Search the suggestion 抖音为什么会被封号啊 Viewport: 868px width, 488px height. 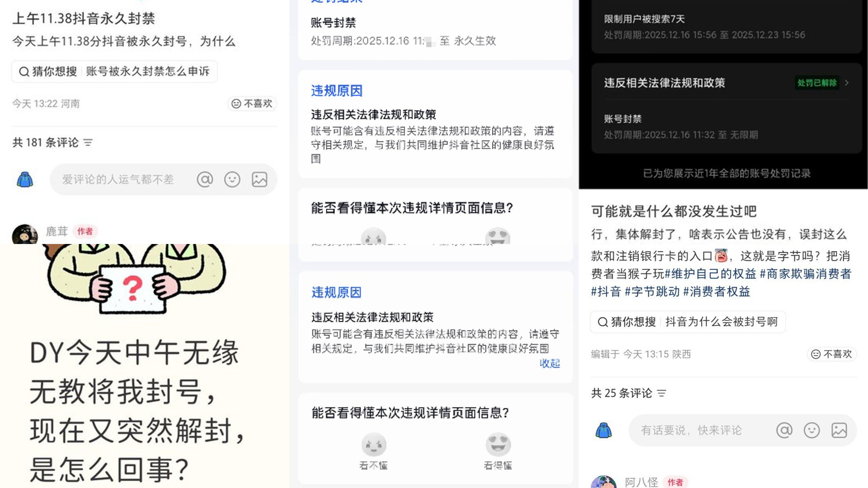(722, 322)
